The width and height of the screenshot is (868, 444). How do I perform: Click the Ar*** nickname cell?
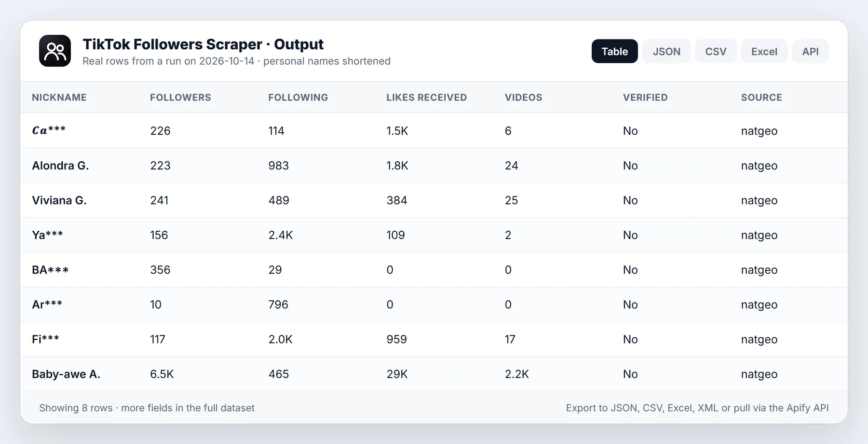click(x=47, y=305)
